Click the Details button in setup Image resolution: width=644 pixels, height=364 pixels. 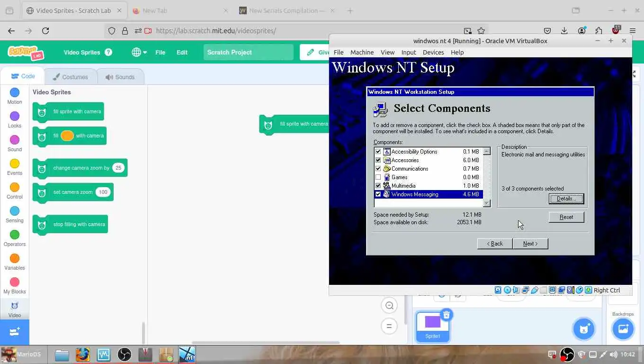click(x=566, y=199)
